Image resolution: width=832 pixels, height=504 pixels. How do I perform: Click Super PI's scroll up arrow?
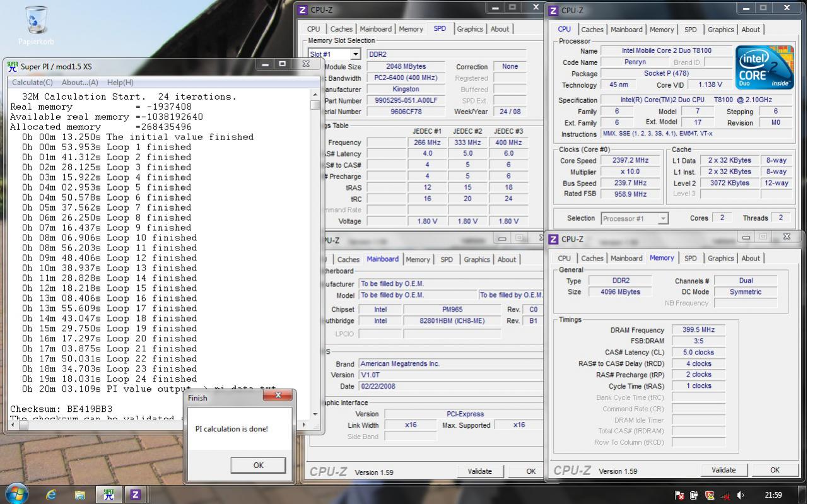[316, 95]
